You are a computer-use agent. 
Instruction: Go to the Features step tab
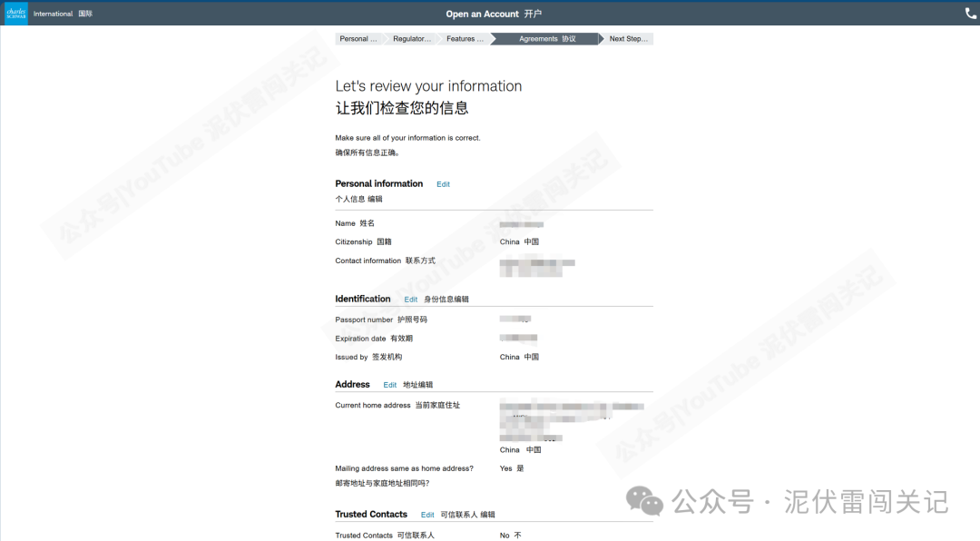[465, 39]
